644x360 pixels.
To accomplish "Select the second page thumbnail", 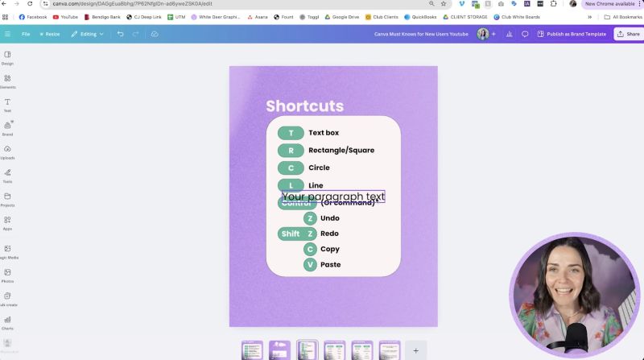I will (x=279, y=350).
